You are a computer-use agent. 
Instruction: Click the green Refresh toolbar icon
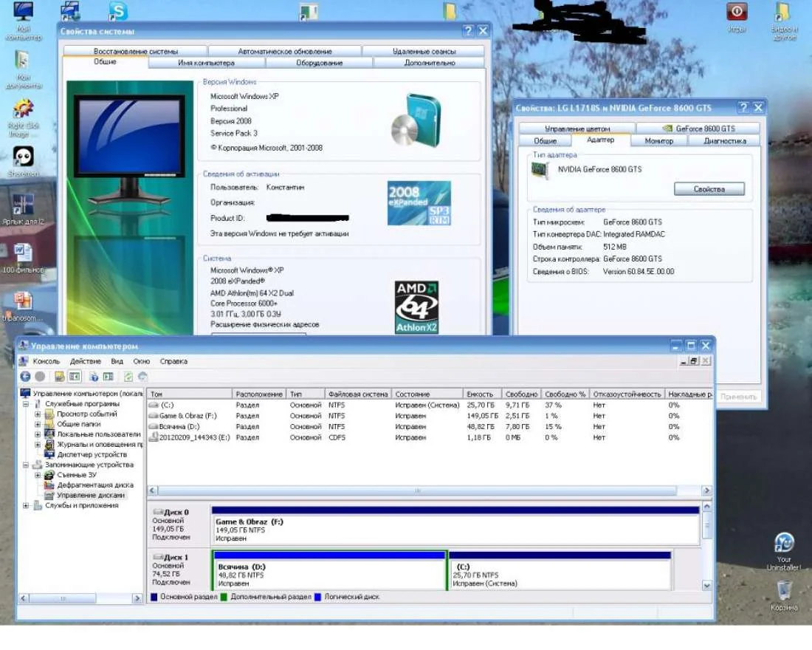coord(128,377)
